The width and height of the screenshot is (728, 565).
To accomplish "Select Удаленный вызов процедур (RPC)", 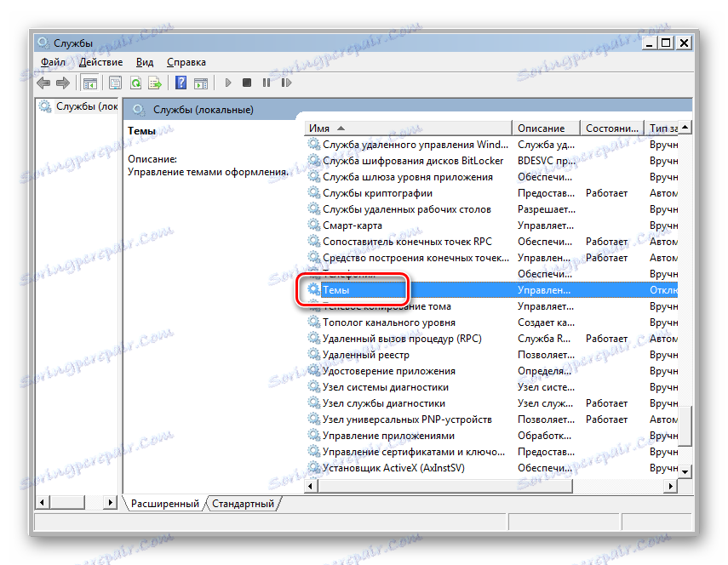I will click(491, 338).
